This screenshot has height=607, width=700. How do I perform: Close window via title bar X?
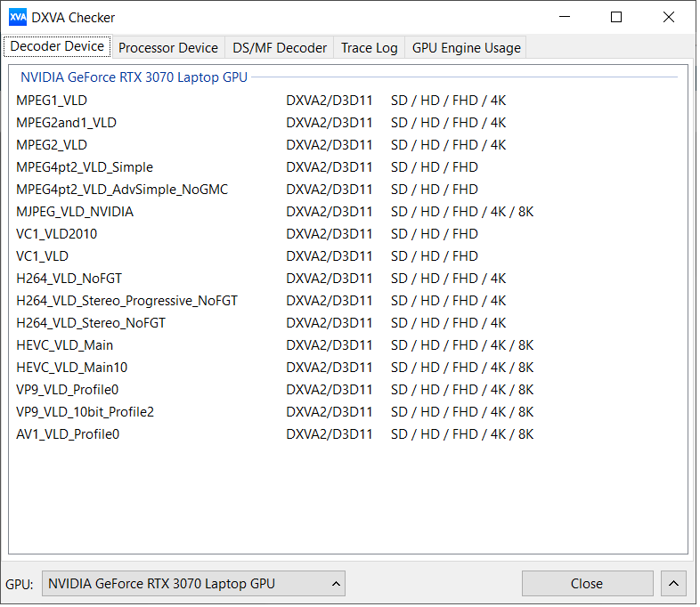[671, 17]
